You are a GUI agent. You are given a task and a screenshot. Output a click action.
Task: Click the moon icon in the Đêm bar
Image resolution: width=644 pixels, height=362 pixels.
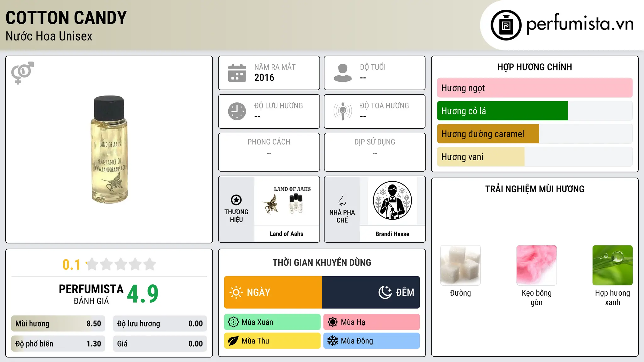(385, 292)
